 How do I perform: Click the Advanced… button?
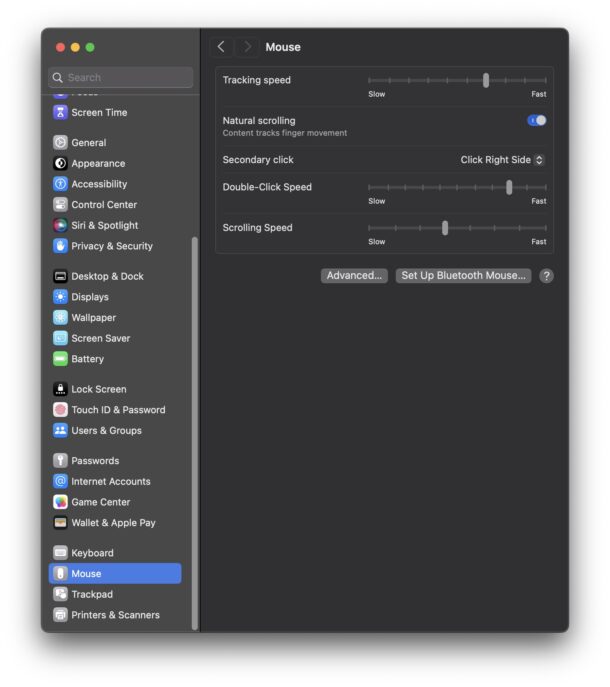pos(354,276)
